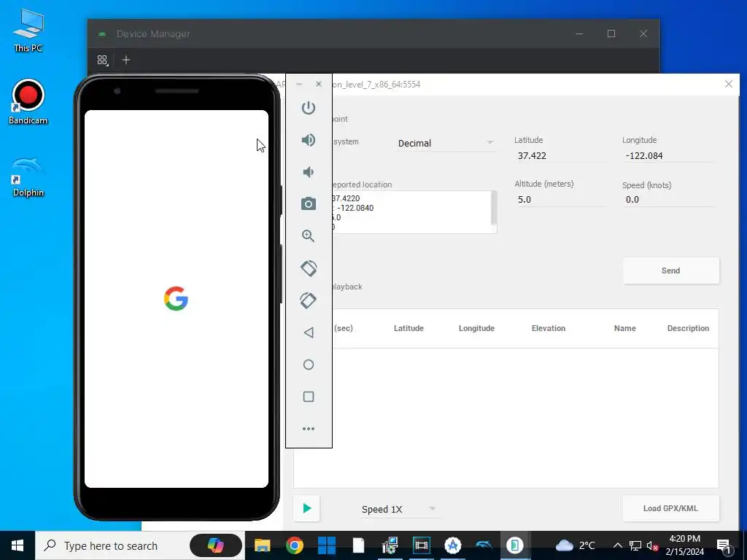Click the Altitude field 5.0
This screenshot has width=747, height=560.
click(x=561, y=200)
